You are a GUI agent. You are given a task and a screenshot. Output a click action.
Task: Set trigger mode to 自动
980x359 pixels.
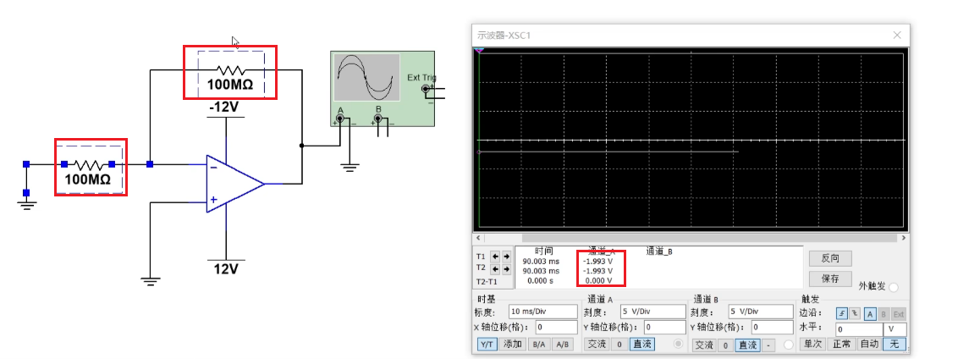click(x=869, y=344)
